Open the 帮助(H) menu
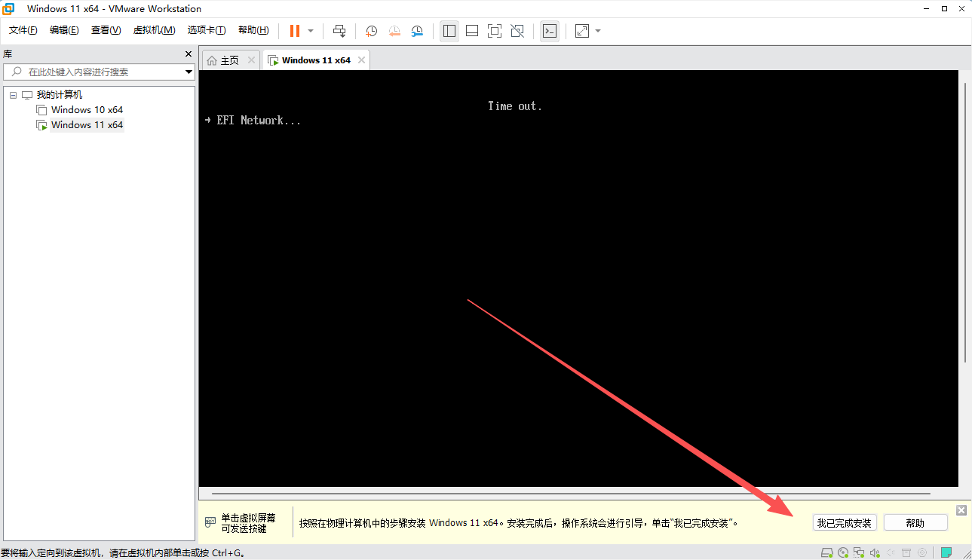Viewport: 972px width, 560px height. click(x=253, y=30)
